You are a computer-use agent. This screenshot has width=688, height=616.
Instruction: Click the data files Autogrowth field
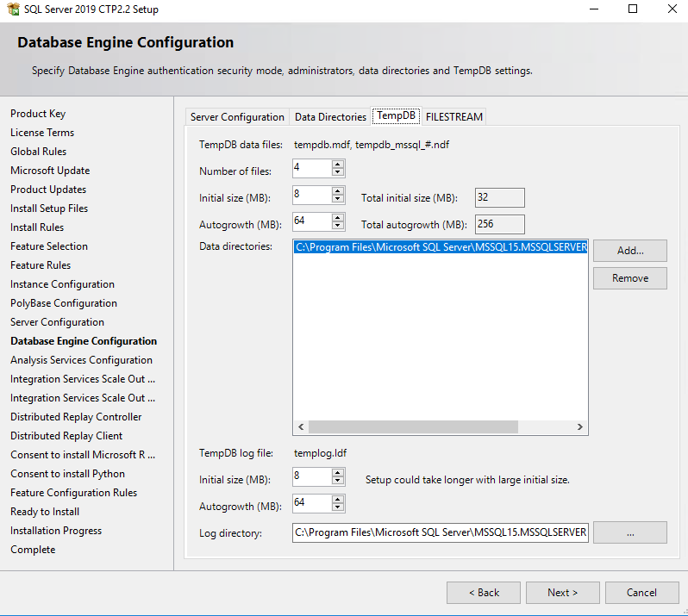312,222
